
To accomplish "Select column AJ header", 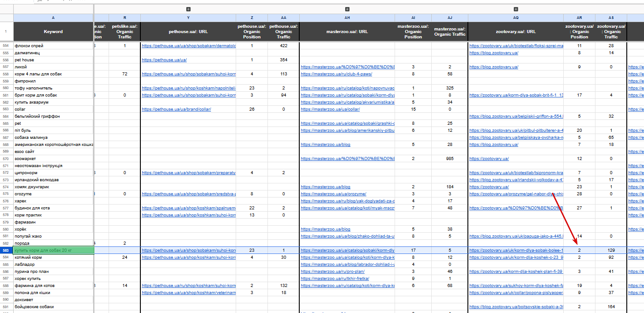I will 450,18.
